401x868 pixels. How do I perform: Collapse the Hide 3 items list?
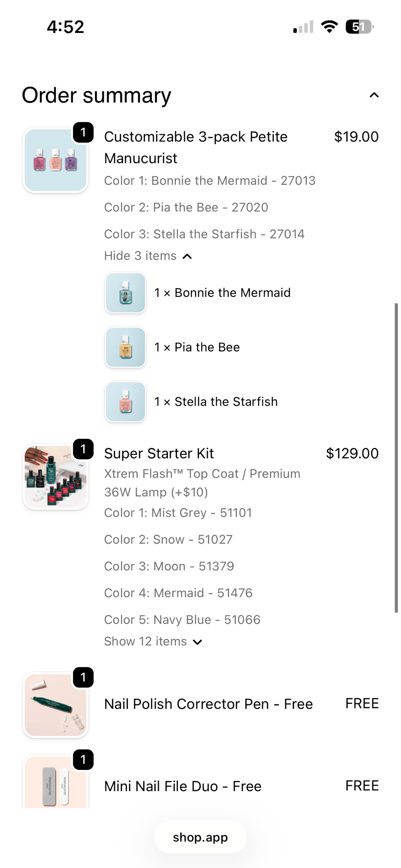pyautogui.click(x=148, y=256)
